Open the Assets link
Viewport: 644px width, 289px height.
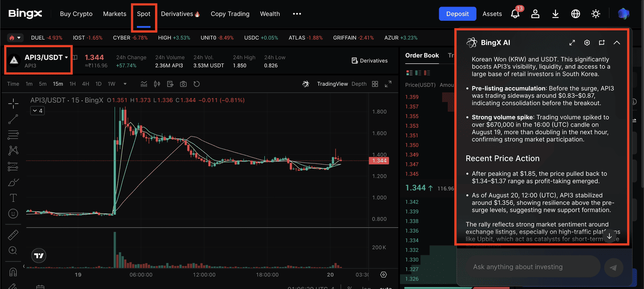pos(492,14)
